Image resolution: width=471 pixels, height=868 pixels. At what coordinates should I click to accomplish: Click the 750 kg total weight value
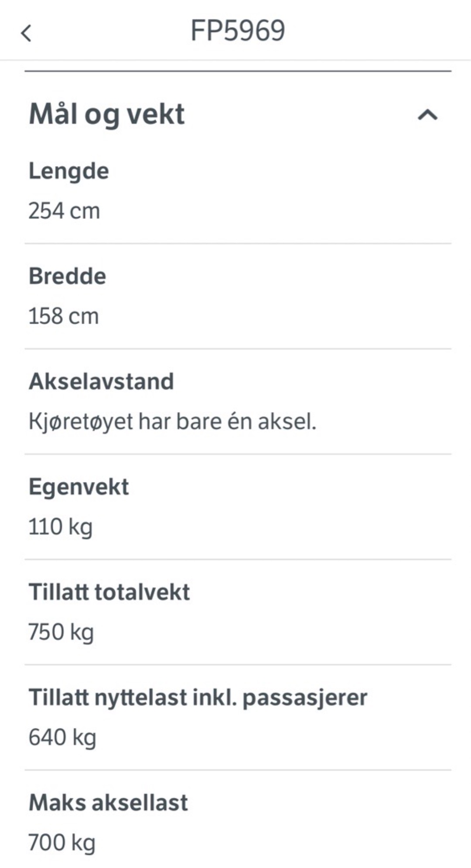click(x=61, y=632)
